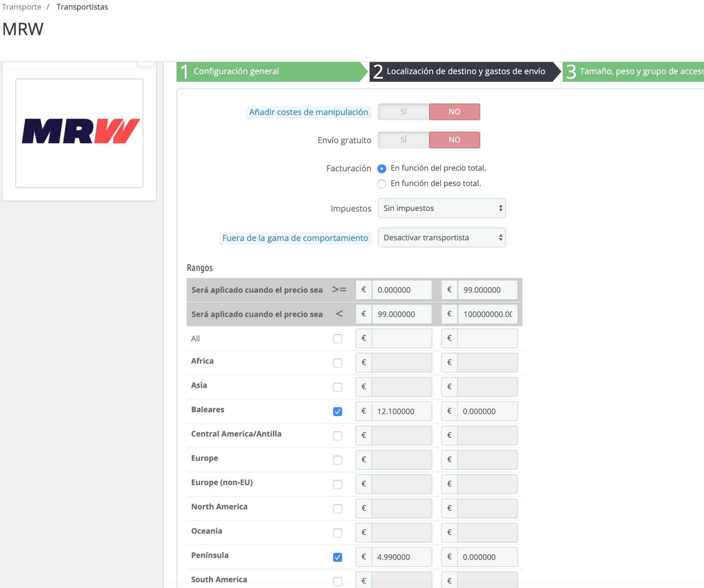Click Baleares first range price field
This screenshot has width=704, height=588.
click(401, 411)
